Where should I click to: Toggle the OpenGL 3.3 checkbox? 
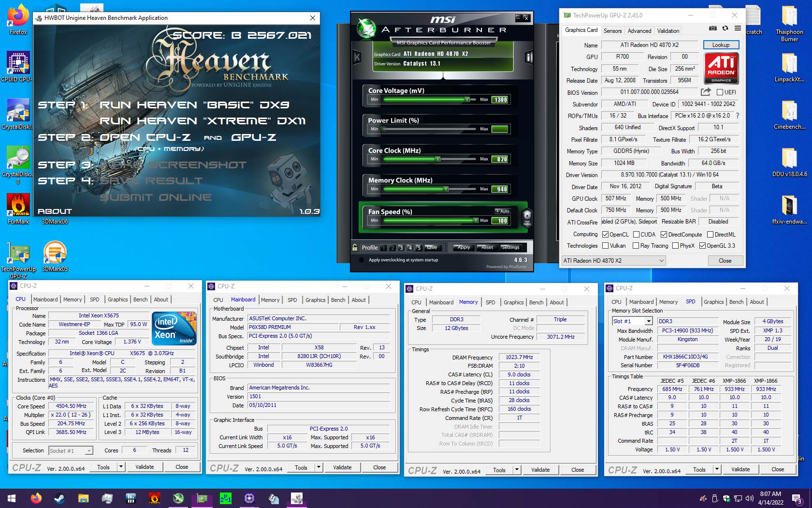pos(702,246)
